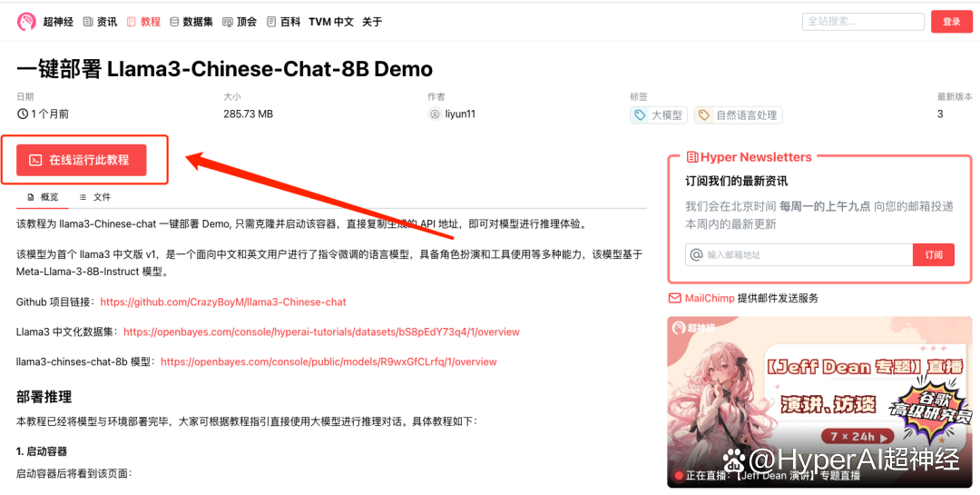This screenshot has height=495, width=980.
Task: Select the 大模型 tag
Action: pos(659,115)
